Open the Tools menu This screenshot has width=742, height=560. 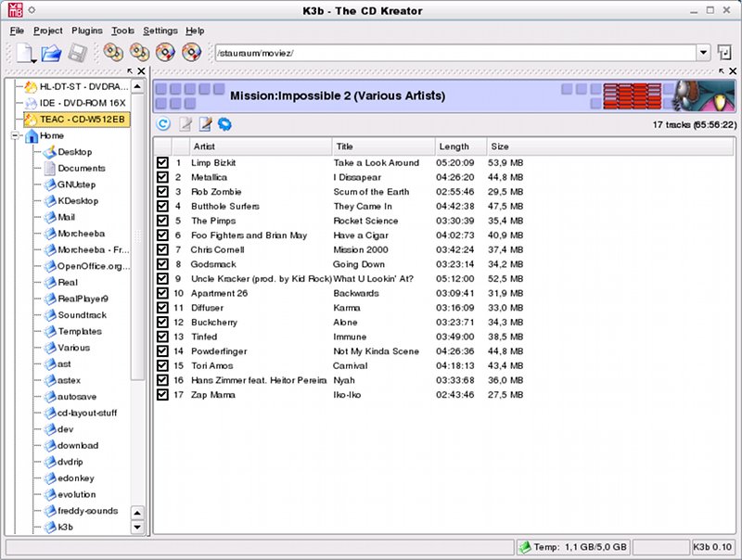click(x=122, y=31)
